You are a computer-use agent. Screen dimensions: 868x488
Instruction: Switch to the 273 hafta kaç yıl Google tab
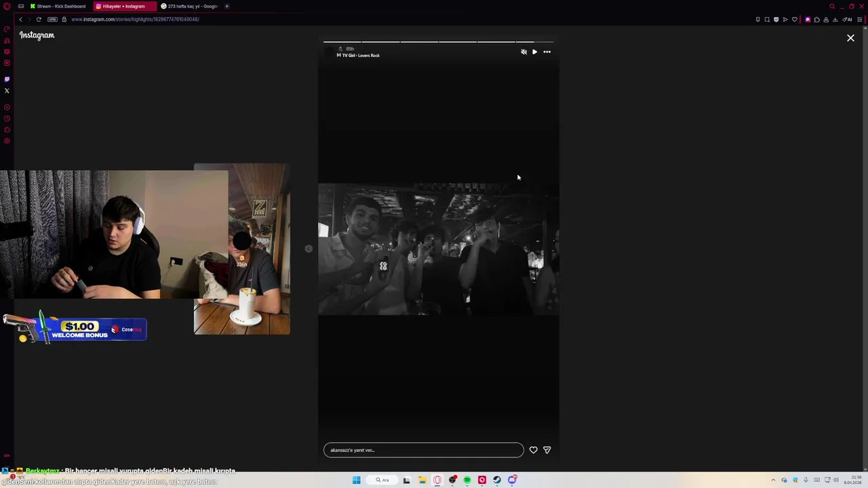[189, 6]
